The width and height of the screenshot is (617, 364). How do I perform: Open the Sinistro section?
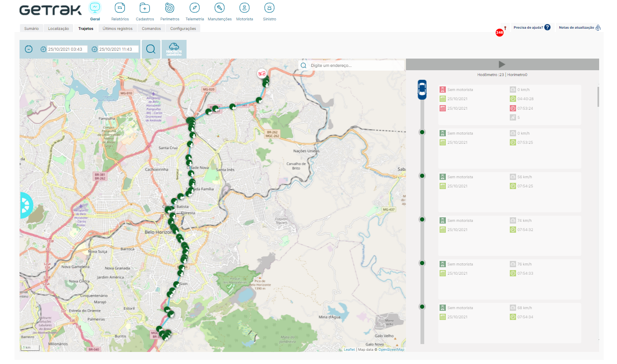click(x=269, y=8)
